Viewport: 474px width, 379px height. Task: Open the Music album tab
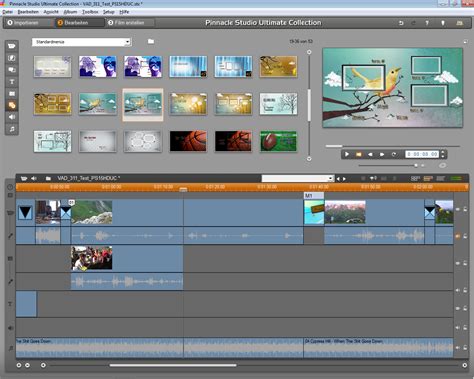coord(12,129)
